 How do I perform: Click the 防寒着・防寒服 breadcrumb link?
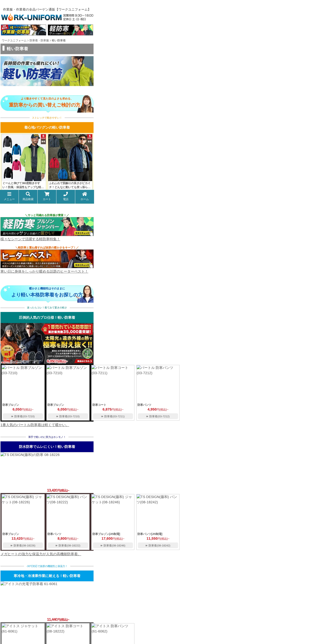pos(39,40)
